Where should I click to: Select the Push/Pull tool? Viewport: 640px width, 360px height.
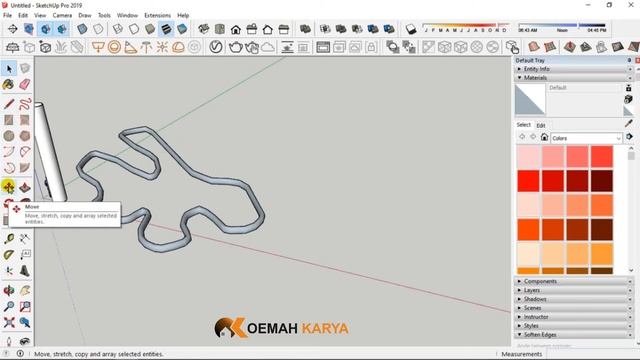coord(25,187)
